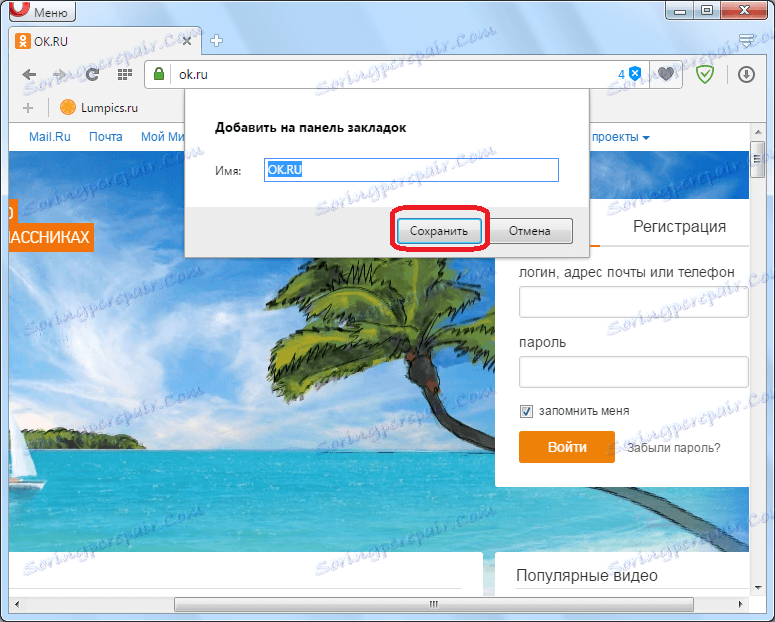Open the Мой Мир link
The width and height of the screenshot is (775, 622).
pos(163,137)
